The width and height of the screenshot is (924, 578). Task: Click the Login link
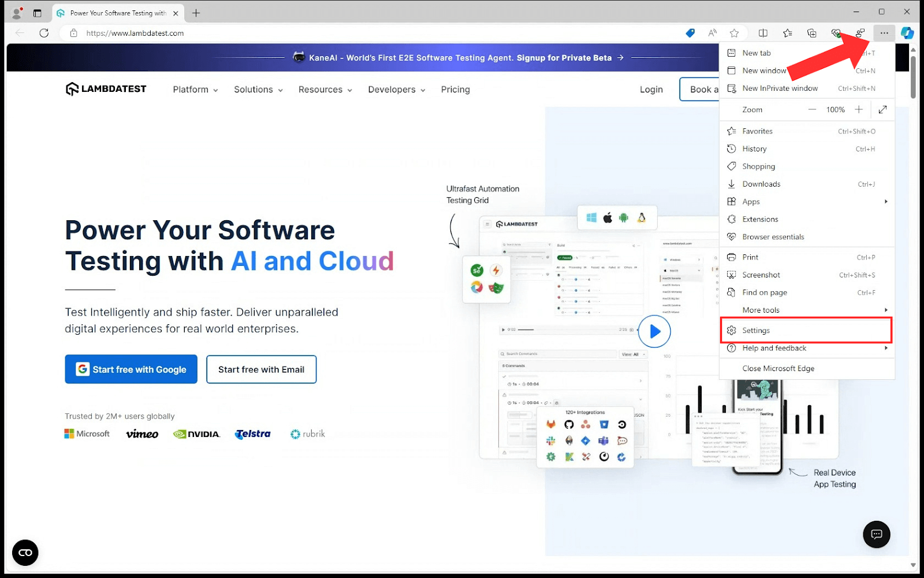651,90
